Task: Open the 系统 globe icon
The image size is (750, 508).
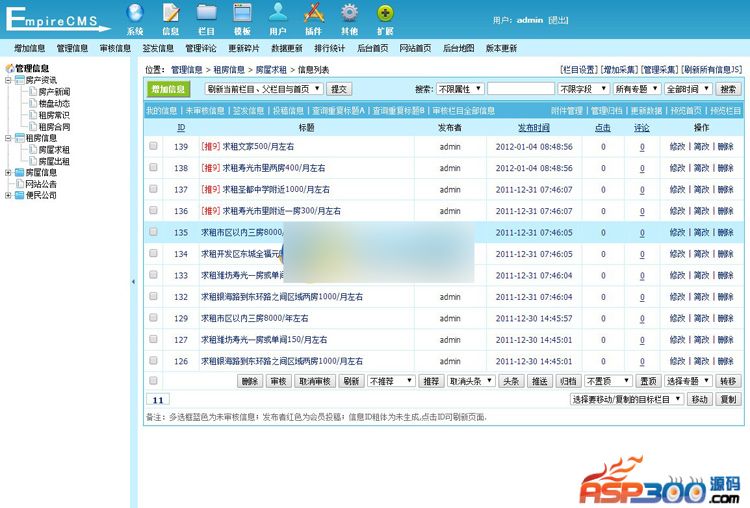Action: pyautogui.click(x=135, y=13)
